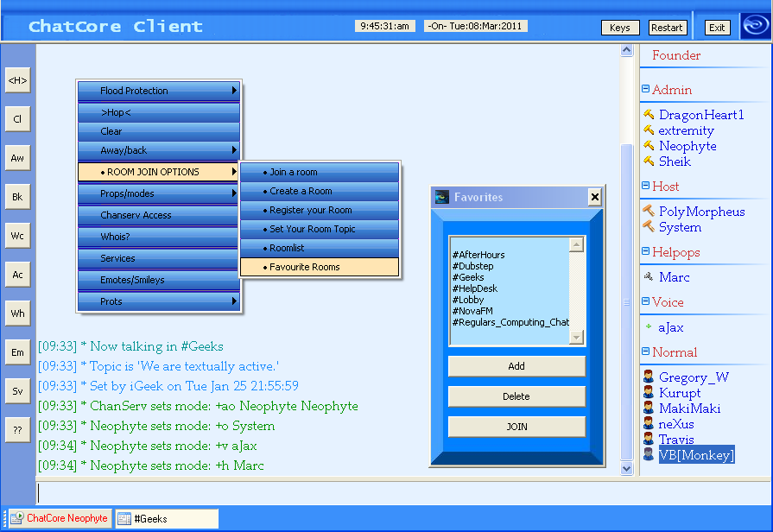This screenshot has width=773, height=532.
Task: Select #HelpDesk in Favorites list
Action: click(475, 288)
